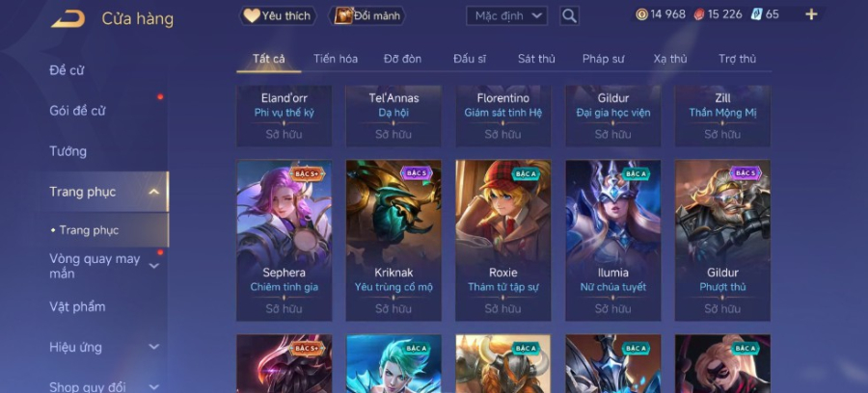Collapse the Trang phục sidebar section

coord(154,192)
